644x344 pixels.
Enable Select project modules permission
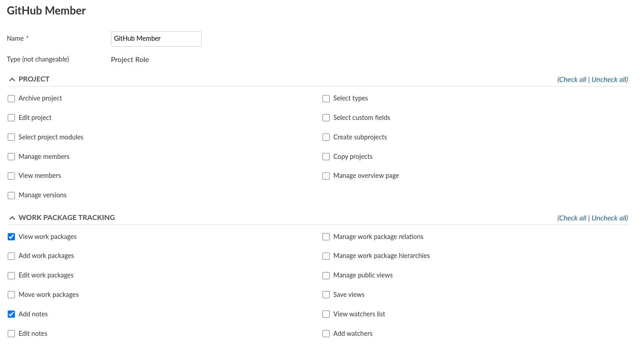pos(11,137)
